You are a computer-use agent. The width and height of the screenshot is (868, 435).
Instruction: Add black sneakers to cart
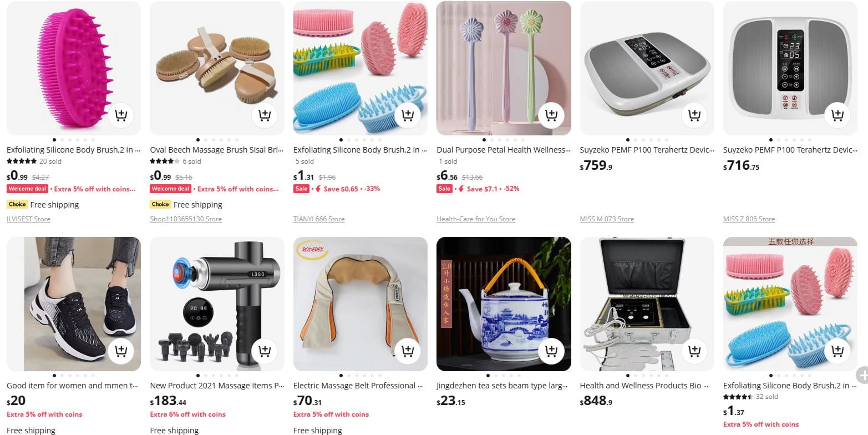coord(121,351)
